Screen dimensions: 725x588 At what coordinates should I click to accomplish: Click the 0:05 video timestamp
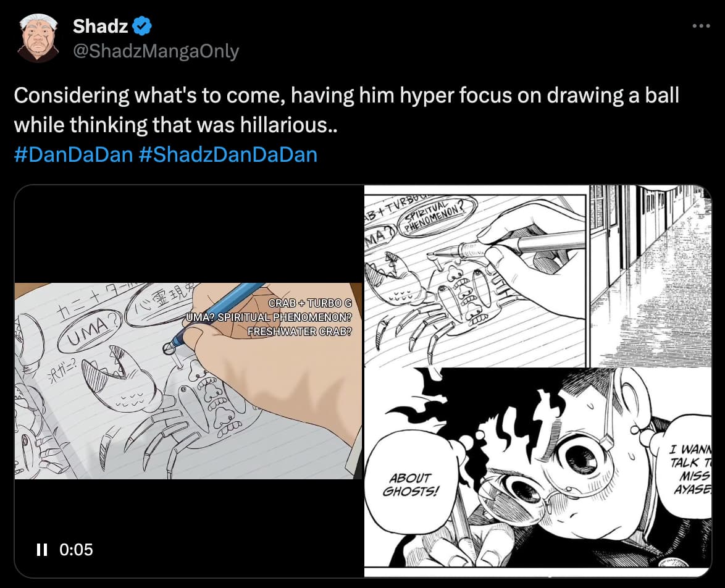point(76,549)
